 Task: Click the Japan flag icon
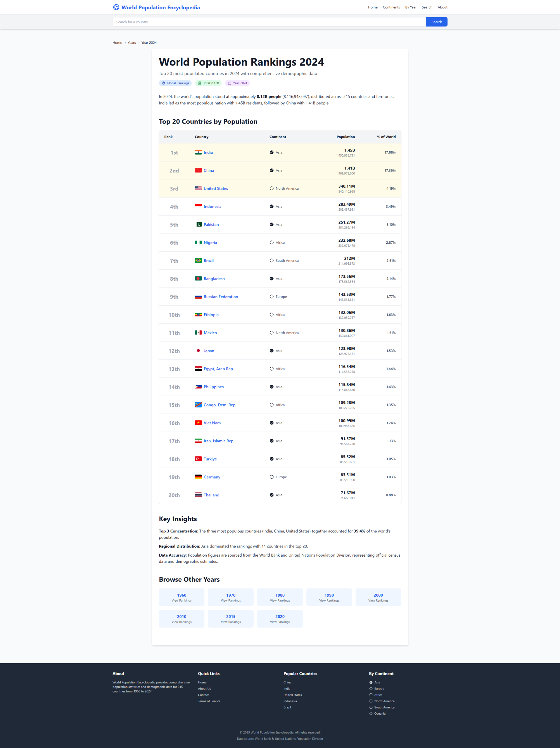pos(198,351)
